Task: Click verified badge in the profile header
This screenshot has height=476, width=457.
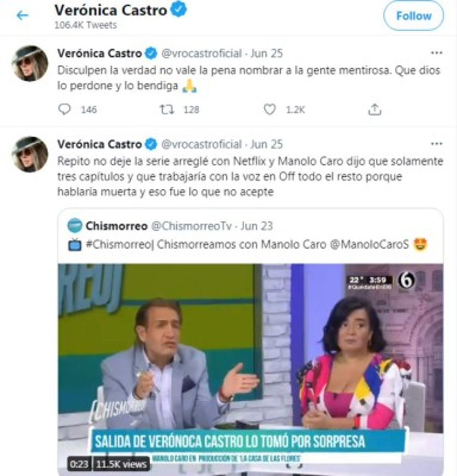Action: point(178,10)
